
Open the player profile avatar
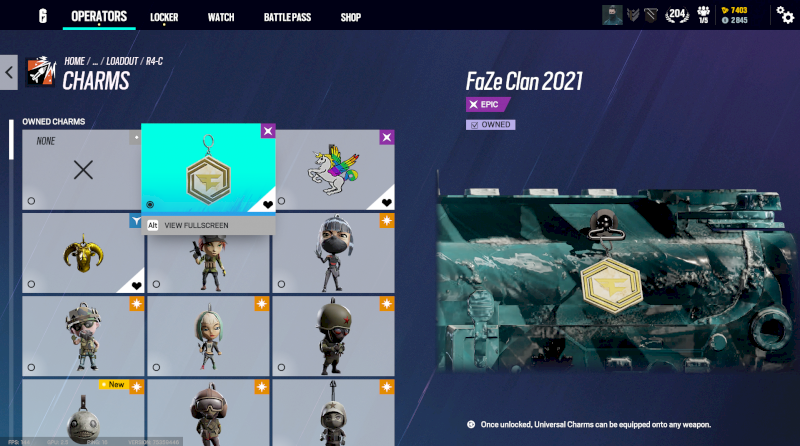click(x=612, y=15)
